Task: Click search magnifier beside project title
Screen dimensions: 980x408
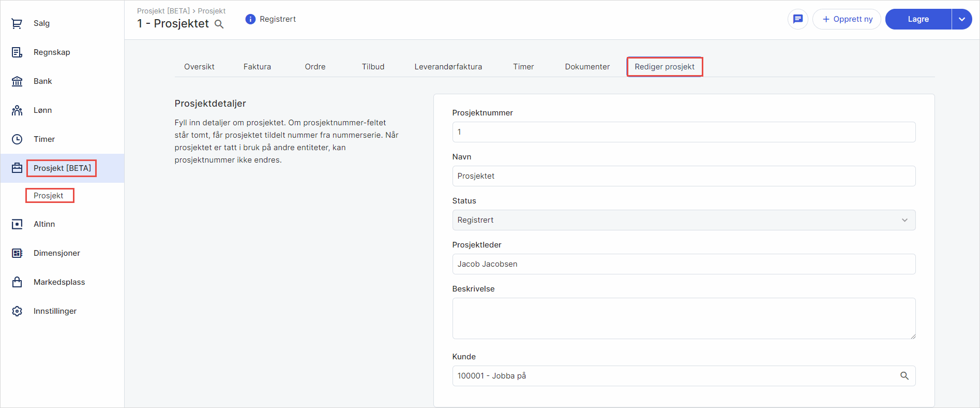Action: click(219, 24)
